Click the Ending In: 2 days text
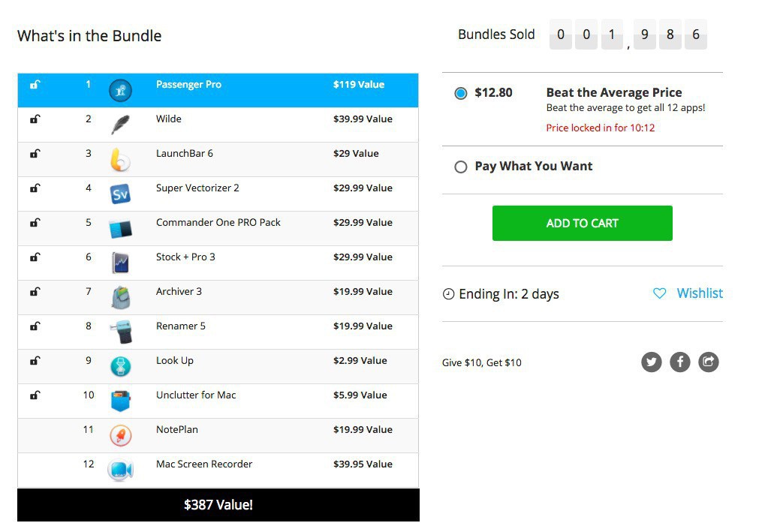762x532 pixels. point(509,294)
